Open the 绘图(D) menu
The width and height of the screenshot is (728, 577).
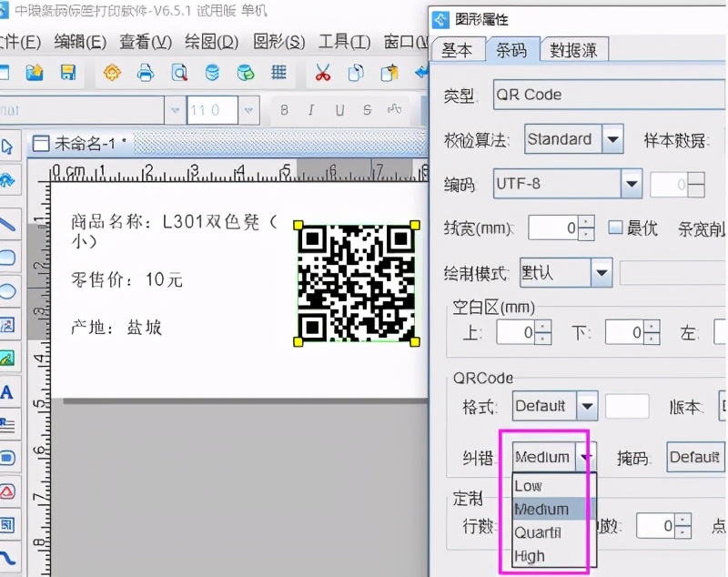pyautogui.click(x=212, y=42)
